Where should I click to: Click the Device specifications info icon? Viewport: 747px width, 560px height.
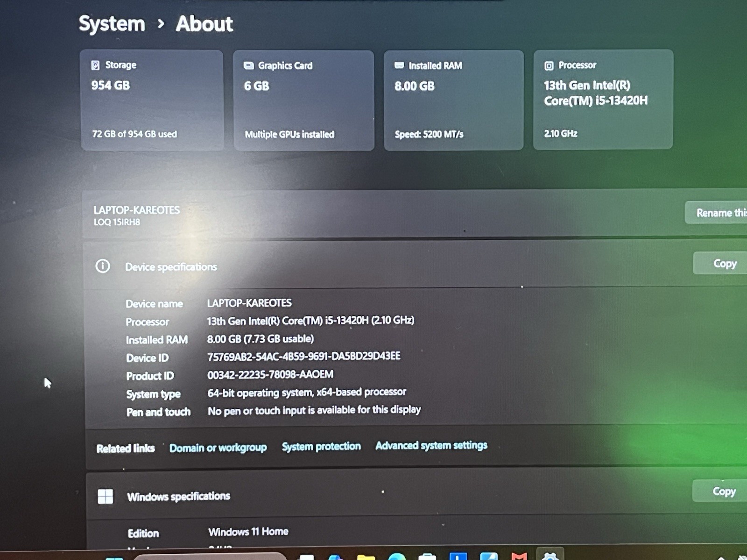click(103, 266)
